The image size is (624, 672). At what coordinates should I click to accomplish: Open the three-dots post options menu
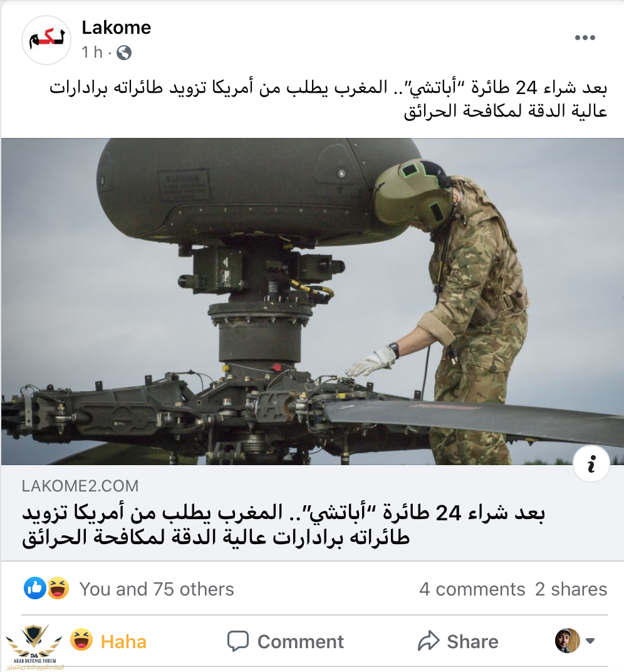585,38
